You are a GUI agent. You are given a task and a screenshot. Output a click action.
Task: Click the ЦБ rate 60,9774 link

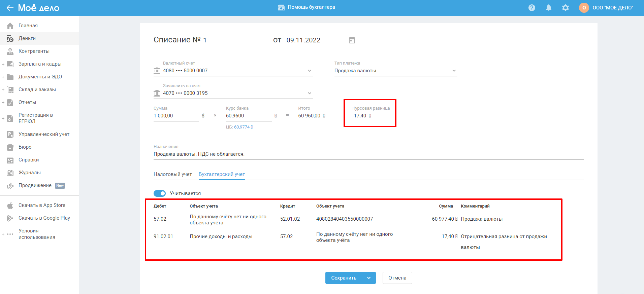(x=242, y=127)
